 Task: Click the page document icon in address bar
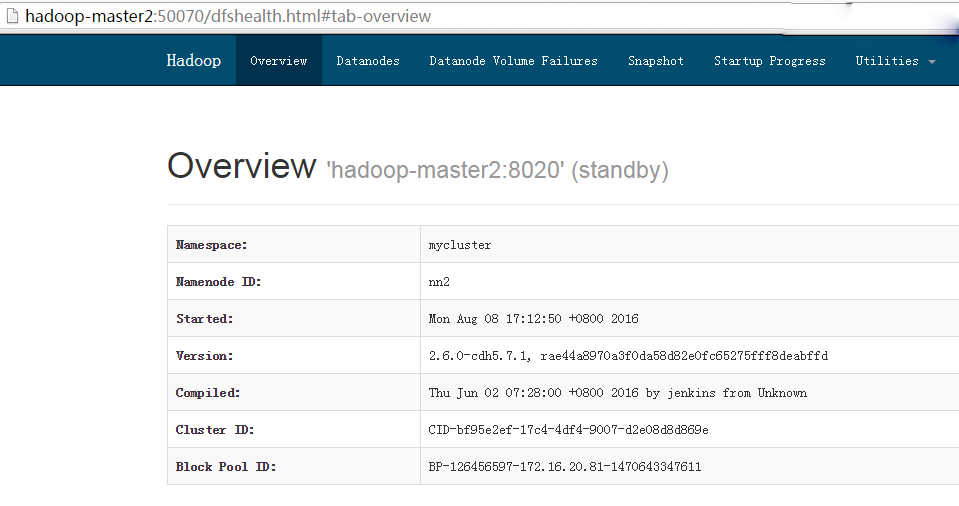[12, 16]
